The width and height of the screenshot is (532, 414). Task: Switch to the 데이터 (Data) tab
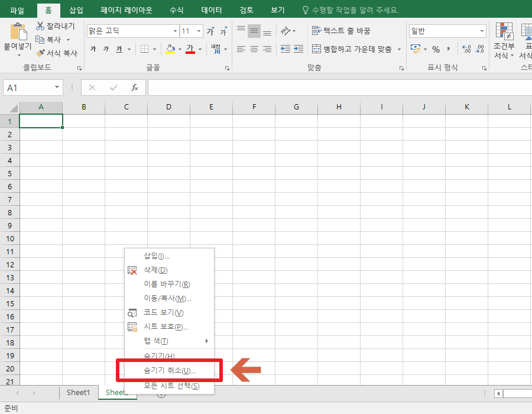pyautogui.click(x=212, y=10)
